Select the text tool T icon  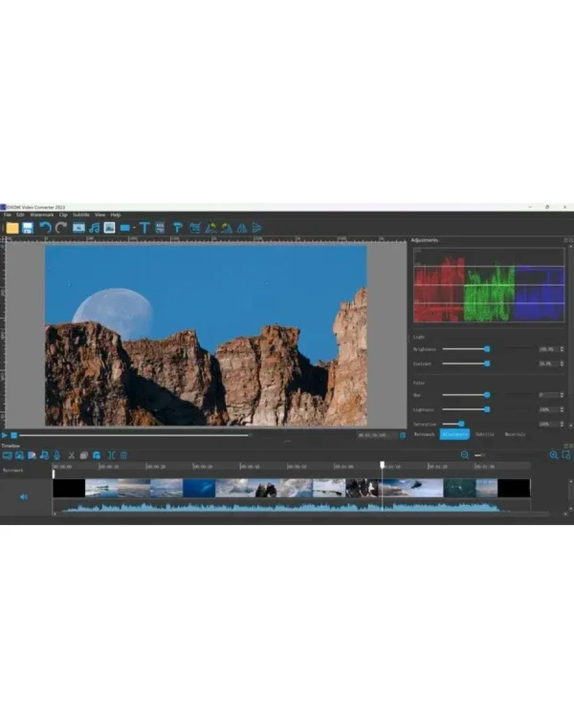144,228
